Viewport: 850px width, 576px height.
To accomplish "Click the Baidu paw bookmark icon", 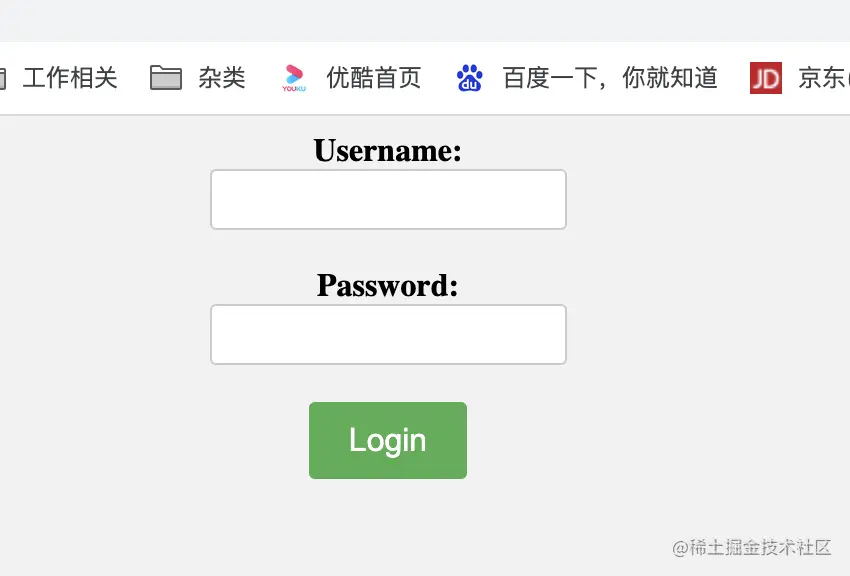I will coord(469,77).
